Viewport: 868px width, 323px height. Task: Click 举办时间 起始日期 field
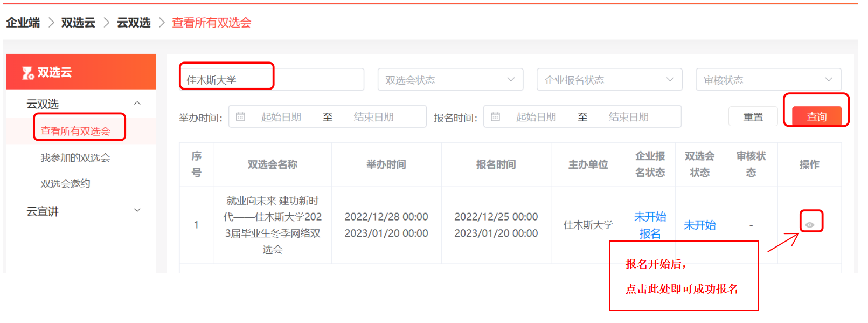point(281,117)
